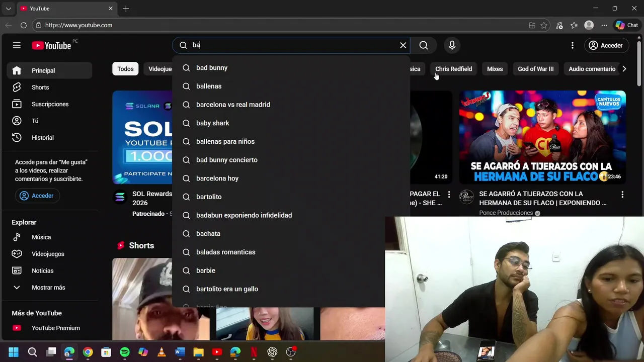
Task: Select the God of War III chip
Action: point(535,69)
